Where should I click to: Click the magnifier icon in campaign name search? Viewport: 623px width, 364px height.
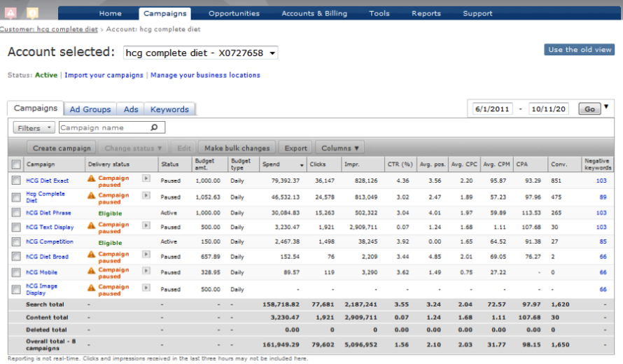point(155,127)
